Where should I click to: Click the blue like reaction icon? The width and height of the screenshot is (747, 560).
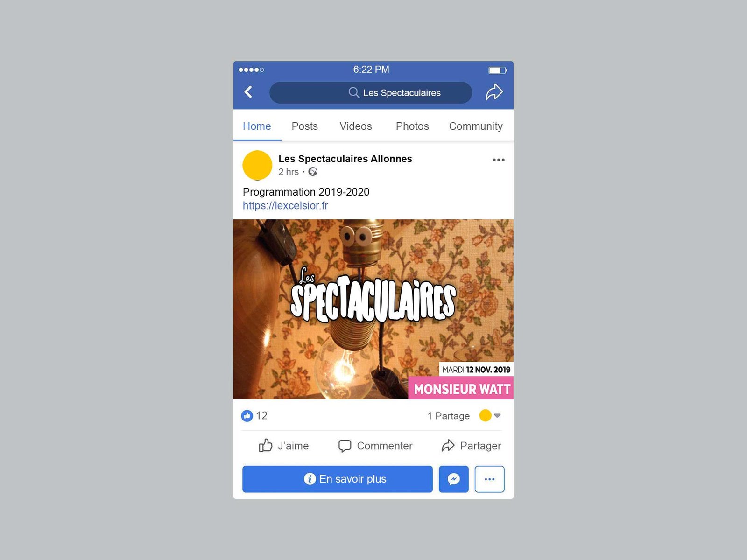[247, 415]
